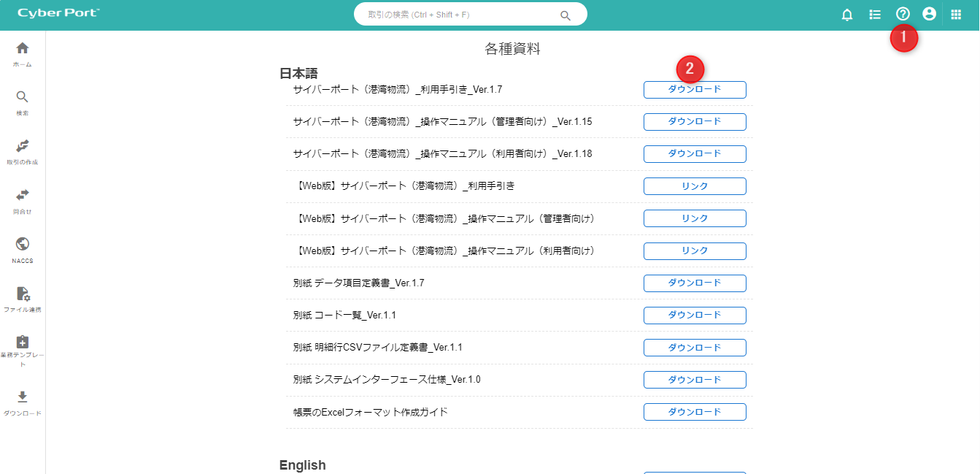
Task: Download 利用手引き_Ver.1.7 document
Action: [x=695, y=90]
